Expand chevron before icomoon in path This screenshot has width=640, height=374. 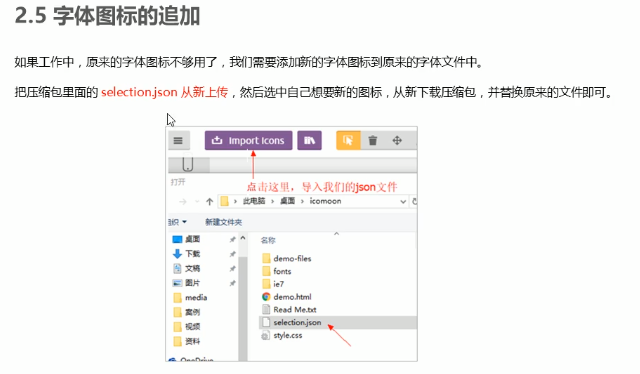click(x=302, y=201)
